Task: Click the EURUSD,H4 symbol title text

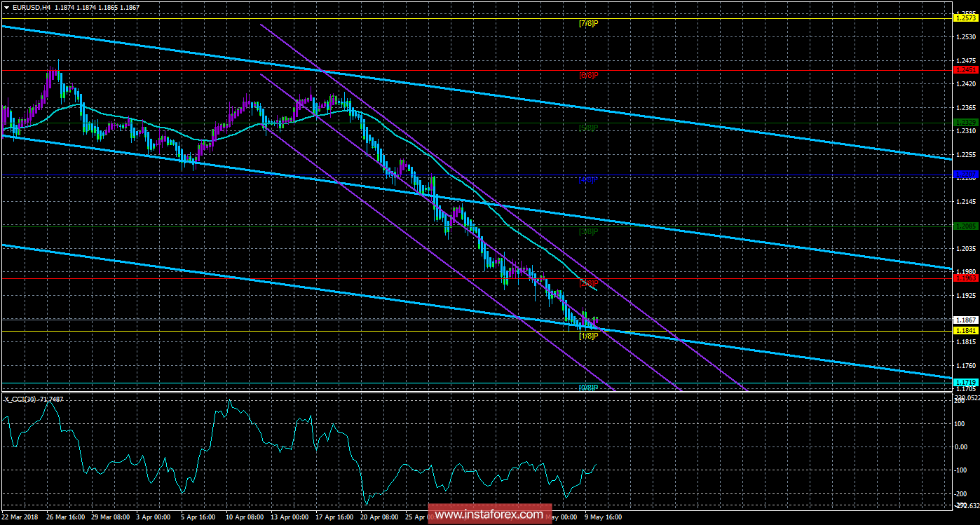Action: [x=30, y=7]
